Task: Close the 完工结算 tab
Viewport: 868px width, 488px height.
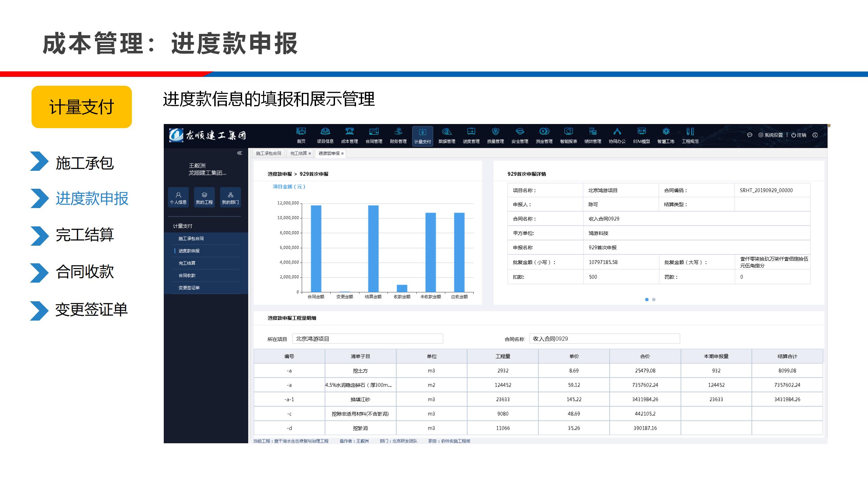Action: pos(310,154)
